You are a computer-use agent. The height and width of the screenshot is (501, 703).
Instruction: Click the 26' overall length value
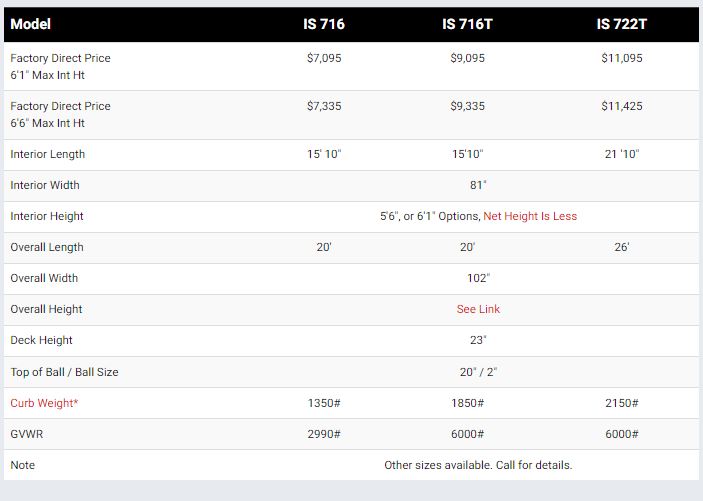(622, 247)
